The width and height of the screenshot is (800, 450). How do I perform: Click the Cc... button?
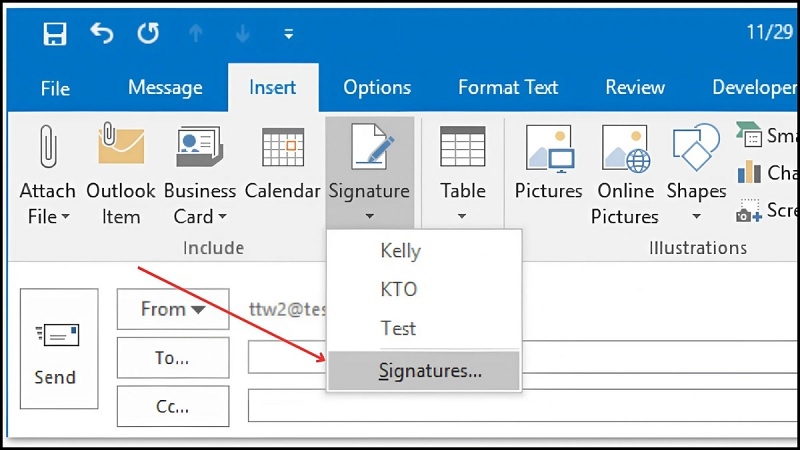[173, 406]
